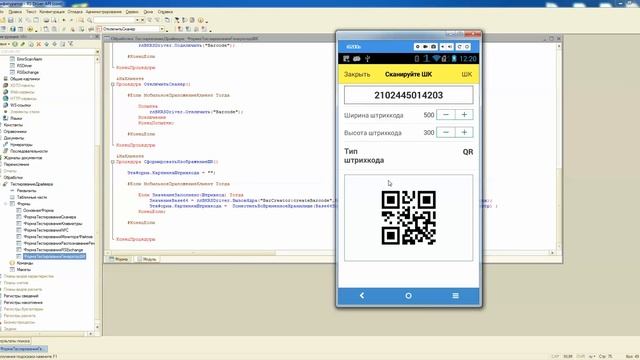Click the camera icon in emulator toolbar
The image size is (640, 360).
[433, 47]
